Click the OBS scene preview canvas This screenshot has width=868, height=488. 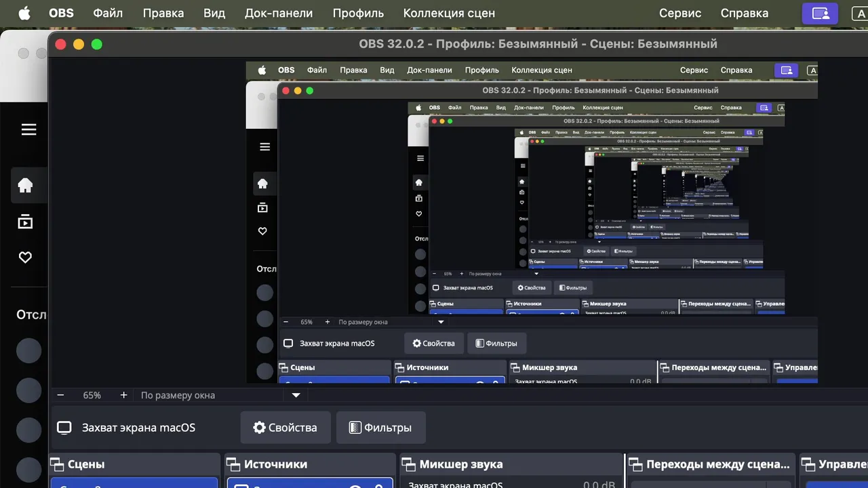[x=532, y=222]
